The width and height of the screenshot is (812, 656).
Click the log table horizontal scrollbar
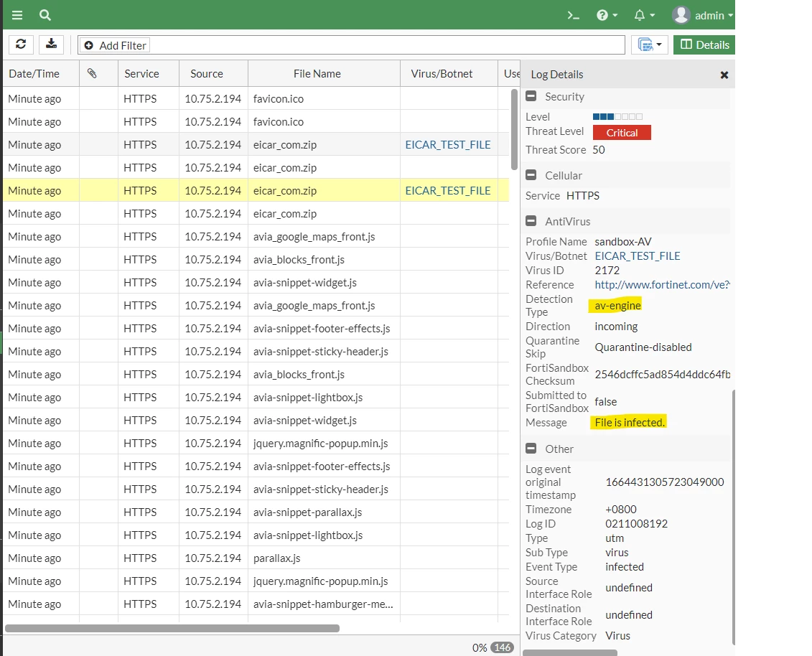[x=172, y=628]
